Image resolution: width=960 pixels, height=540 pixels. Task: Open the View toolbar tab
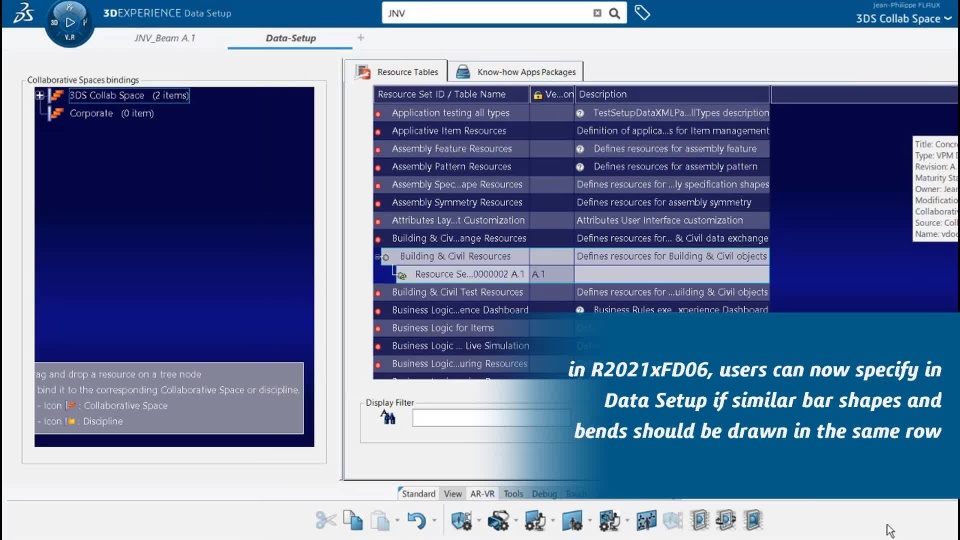pos(452,493)
